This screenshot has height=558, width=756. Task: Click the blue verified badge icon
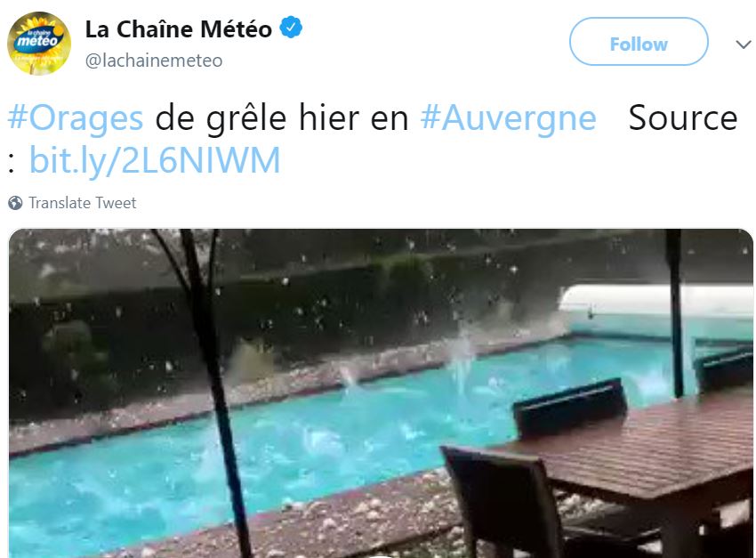point(291,28)
